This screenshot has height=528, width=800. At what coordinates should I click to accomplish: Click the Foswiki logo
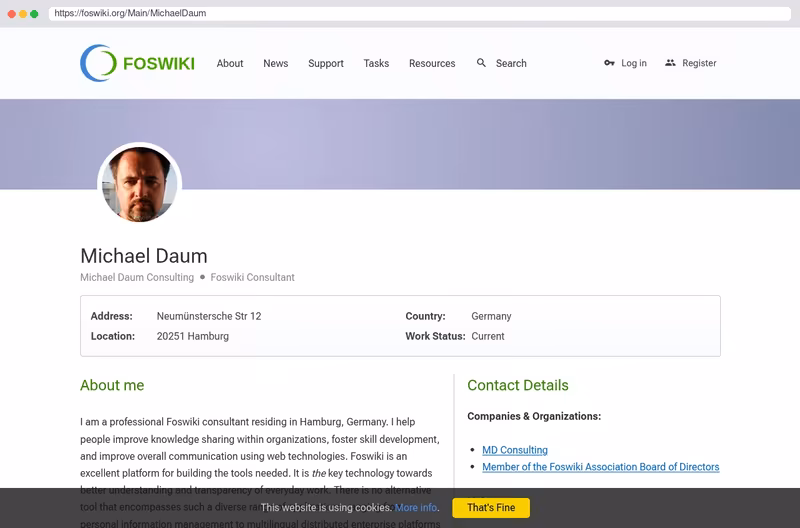(x=137, y=63)
